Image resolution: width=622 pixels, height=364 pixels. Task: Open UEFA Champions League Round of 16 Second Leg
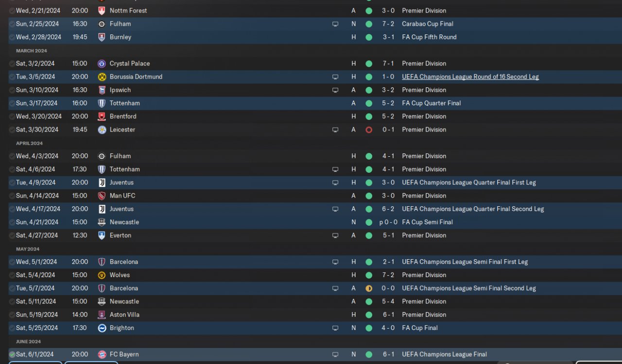(470, 77)
